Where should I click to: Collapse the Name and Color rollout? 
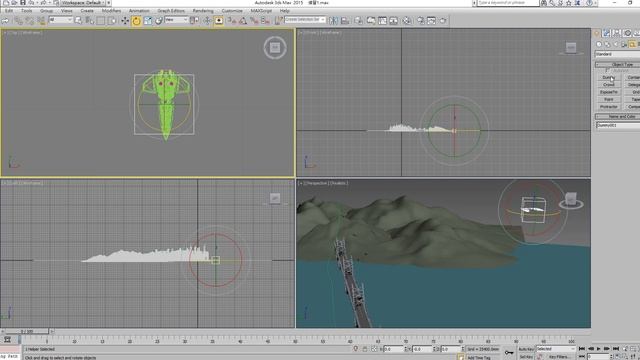pyautogui.click(x=618, y=116)
